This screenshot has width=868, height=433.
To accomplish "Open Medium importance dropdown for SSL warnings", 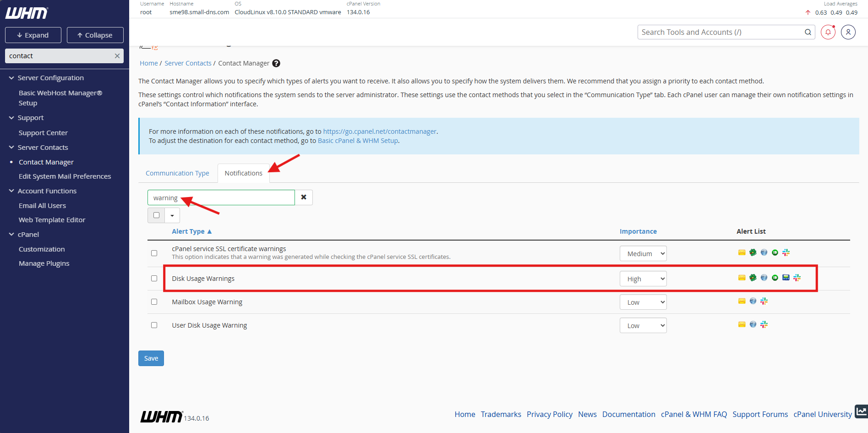I will (643, 254).
